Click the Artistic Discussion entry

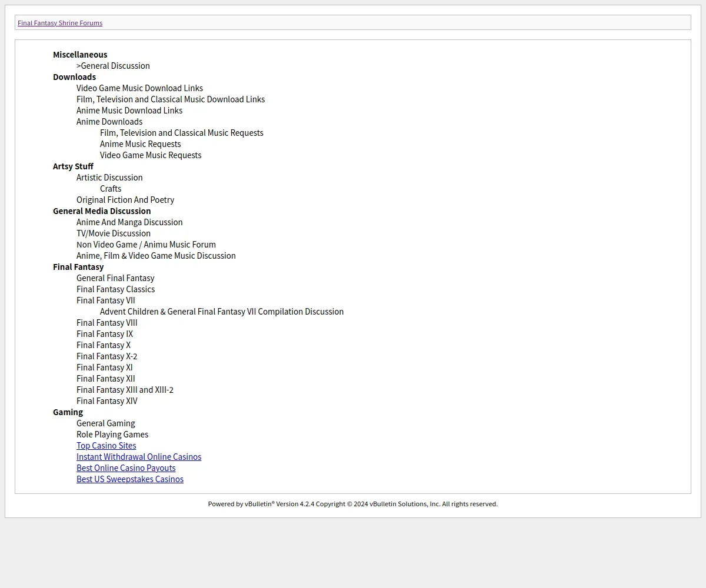109,178
